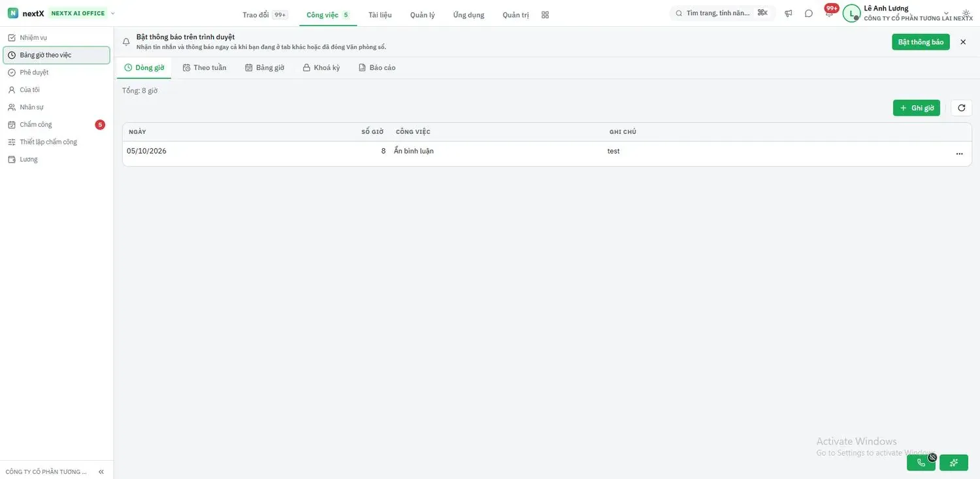Switch to the Theo tuần tab

click(x=204, y=68)
